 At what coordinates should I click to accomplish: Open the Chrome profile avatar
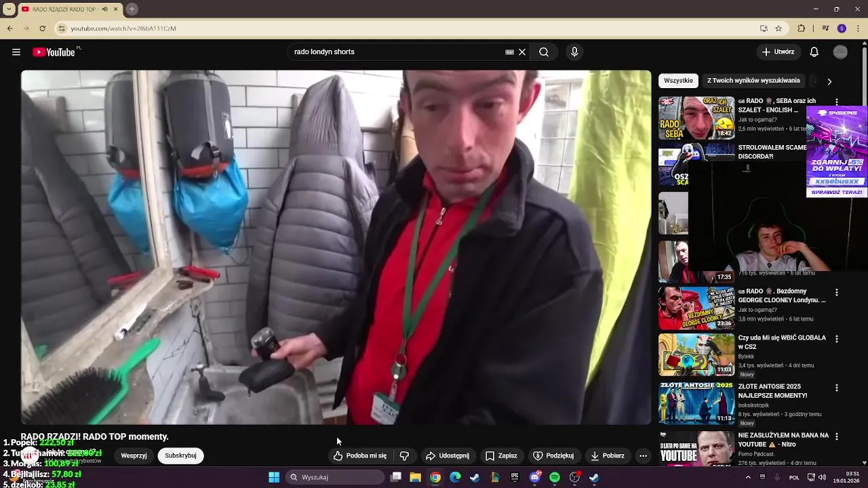coord(842,28)
